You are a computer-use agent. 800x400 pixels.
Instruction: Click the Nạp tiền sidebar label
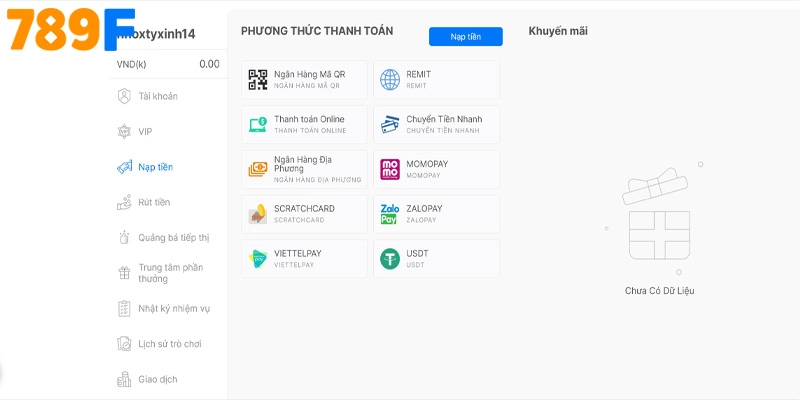156,167
